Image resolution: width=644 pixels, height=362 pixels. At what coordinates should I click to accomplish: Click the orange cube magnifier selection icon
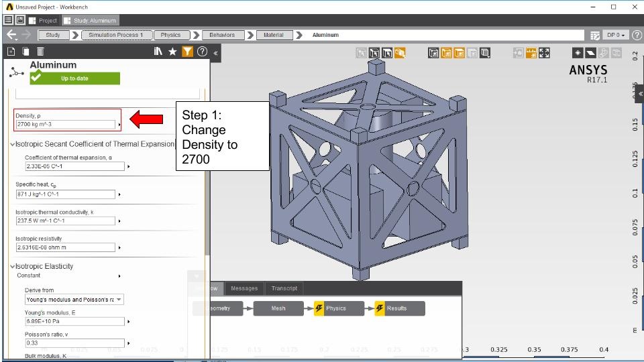tap(400, 53)
